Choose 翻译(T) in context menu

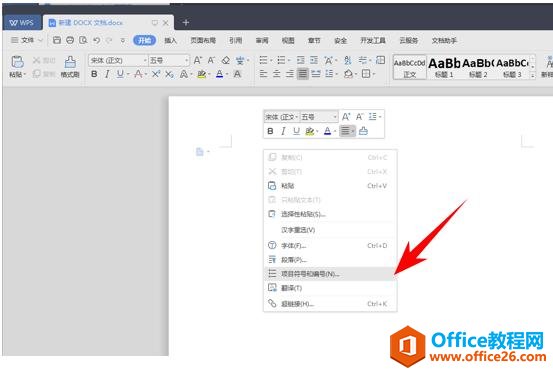point(330,288)
